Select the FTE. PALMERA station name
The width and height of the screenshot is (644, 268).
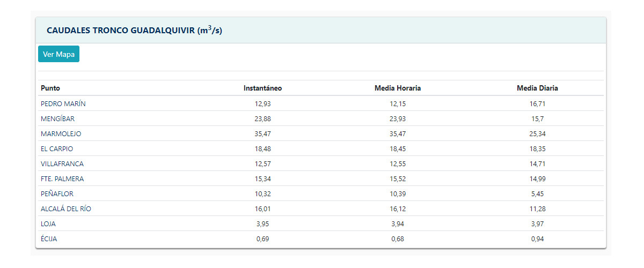pos(62,178)
